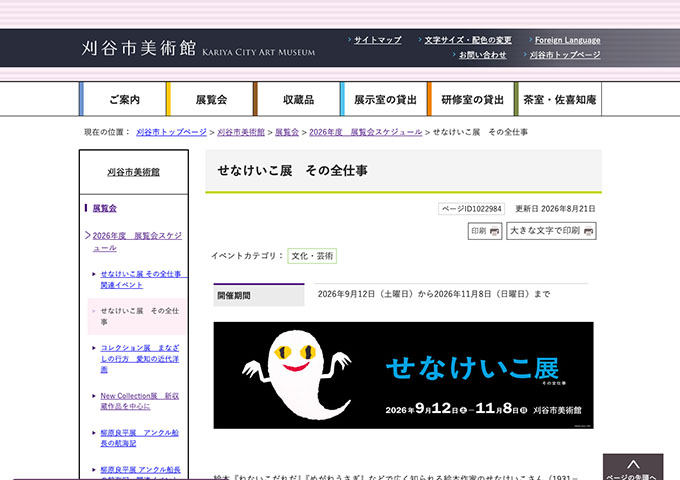Open 文字サイズ・配色の変更 settings link
This screenshot has width=680, height=480.
[x=468, y=40]
